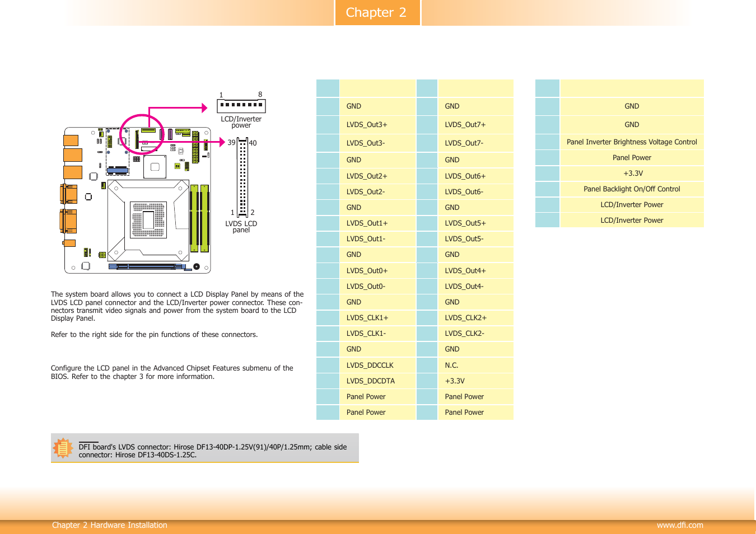Select the LVDS_Out5- table cell
Image resolution: width=756 pixels, height=534 pixels.
click(476, 239)
